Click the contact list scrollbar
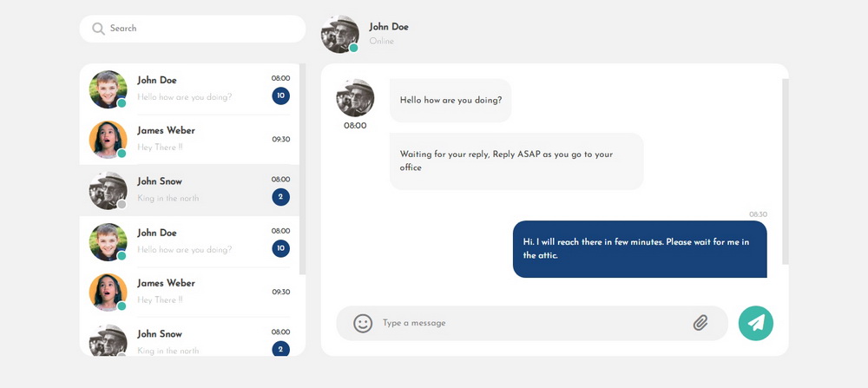Screen dimensions: 868x388 [x=302, y=169]
